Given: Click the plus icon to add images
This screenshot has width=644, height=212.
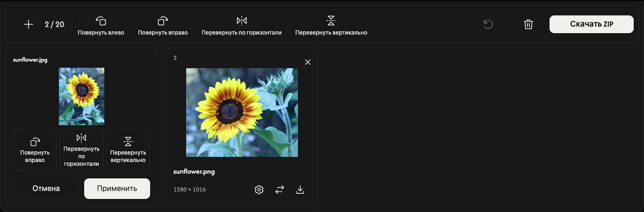Looking at the screenshot, I should [x=29, y=25].
